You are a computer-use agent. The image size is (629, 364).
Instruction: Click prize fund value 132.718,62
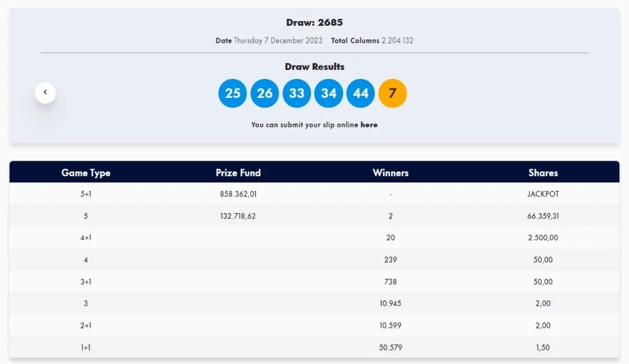pos(238,216)
